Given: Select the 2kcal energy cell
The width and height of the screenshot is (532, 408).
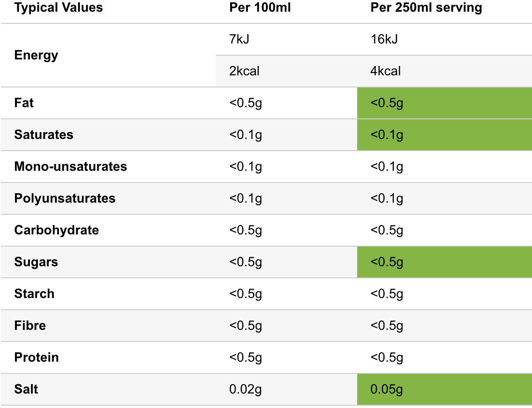Looking at the screenshot, I should [244, 71].
